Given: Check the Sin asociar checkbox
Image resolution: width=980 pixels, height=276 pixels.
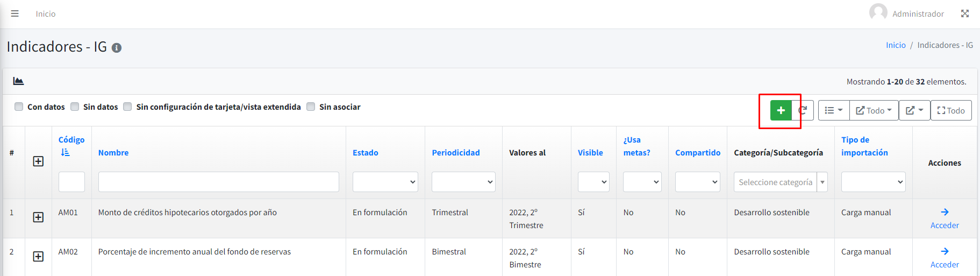Looking at the screenshot, I should (x=311, y=107).
